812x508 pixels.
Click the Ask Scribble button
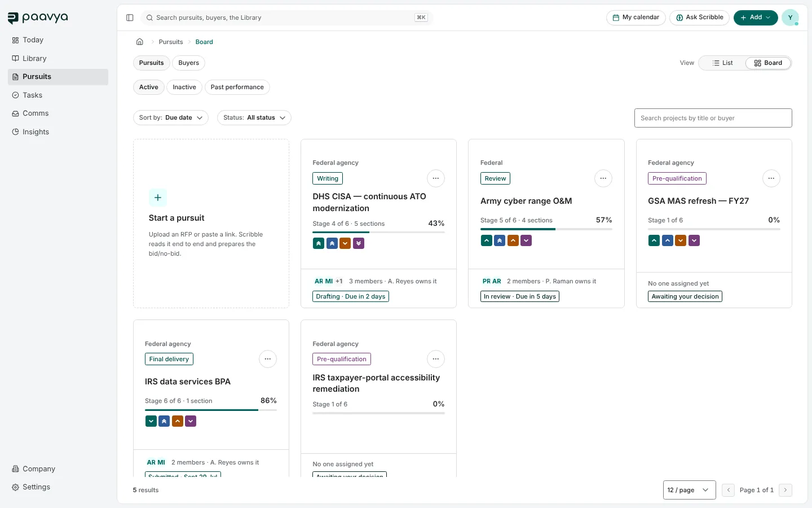click(x=700, y=17)
